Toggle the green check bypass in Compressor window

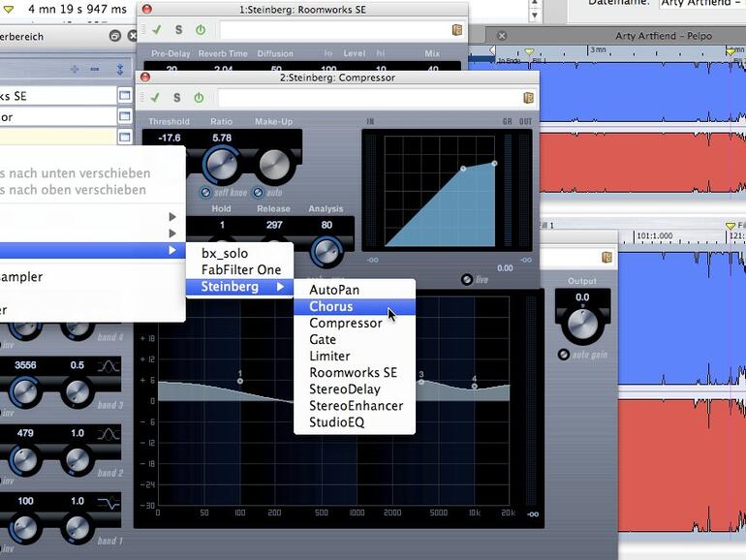tap(155, 98)
